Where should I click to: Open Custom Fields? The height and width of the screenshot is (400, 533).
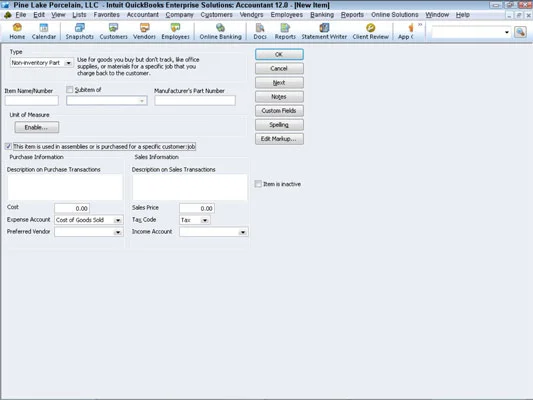279,111
